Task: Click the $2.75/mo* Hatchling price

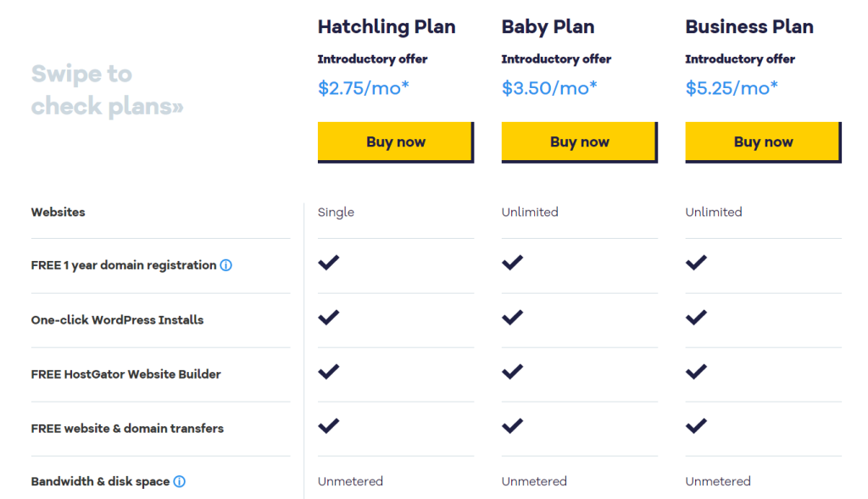Action: [363, 88]
